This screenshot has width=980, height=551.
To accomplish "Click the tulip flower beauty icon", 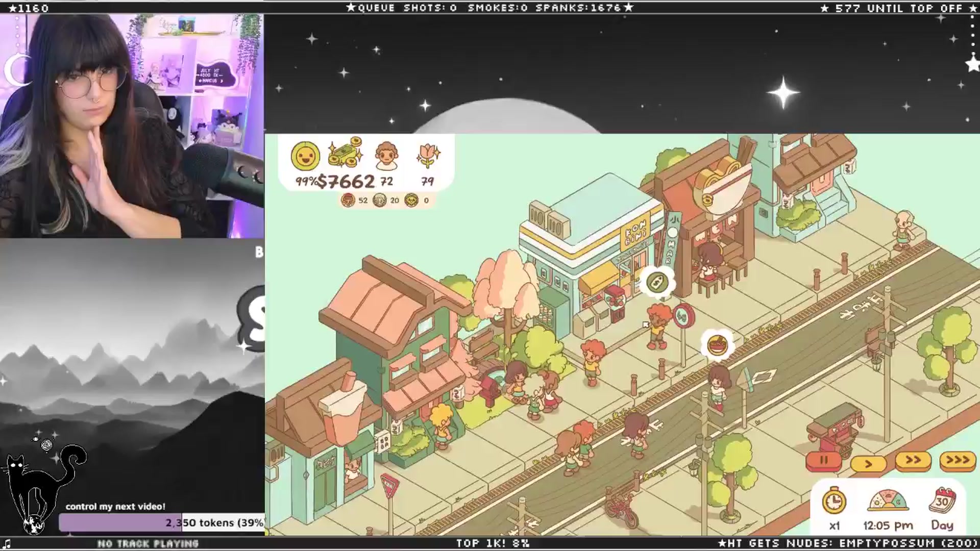I will pos(428,155).
